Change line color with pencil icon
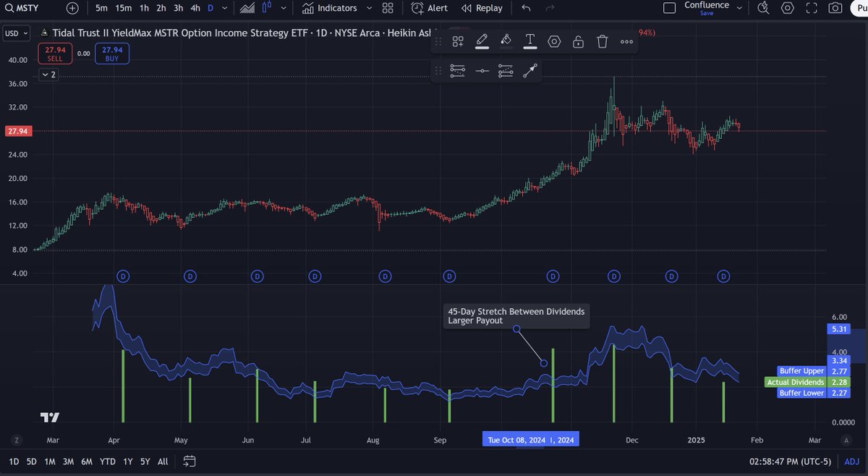 (482, 41)
